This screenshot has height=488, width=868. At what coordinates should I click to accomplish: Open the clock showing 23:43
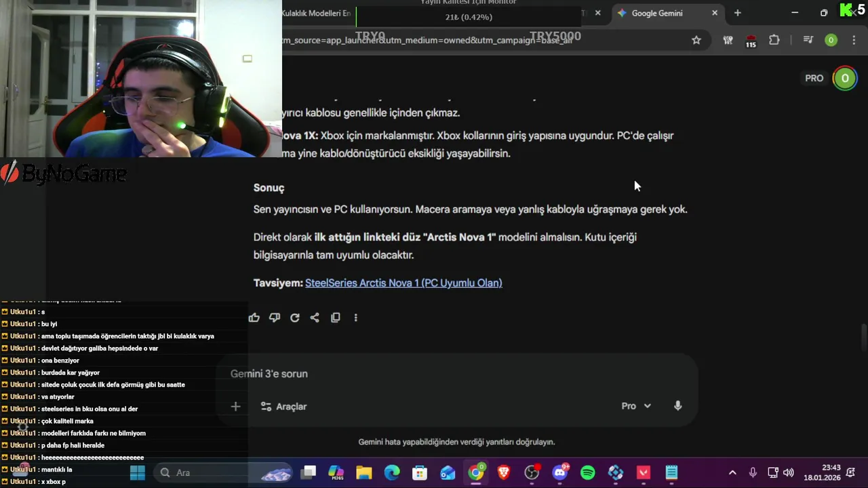(x=822, y=472)
